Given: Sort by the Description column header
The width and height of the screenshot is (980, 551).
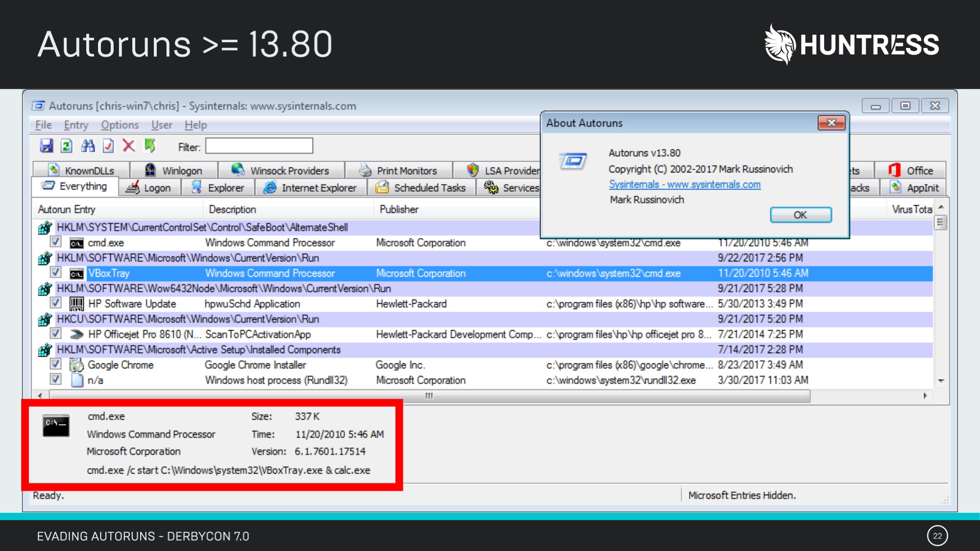Looking at the screenshot, I should [x=289, y=210].
